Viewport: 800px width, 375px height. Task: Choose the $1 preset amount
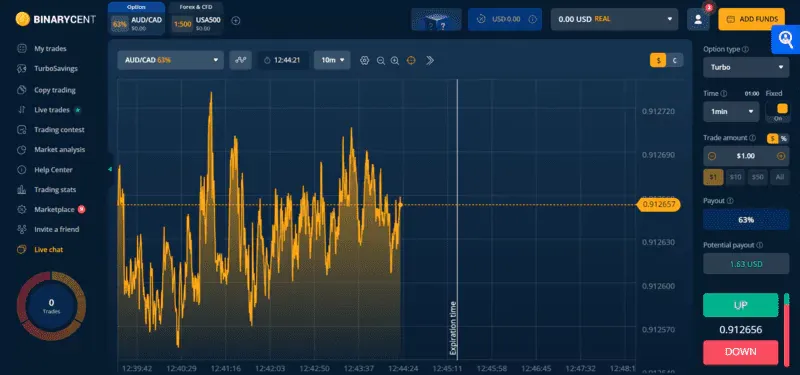tap(713, 177)
